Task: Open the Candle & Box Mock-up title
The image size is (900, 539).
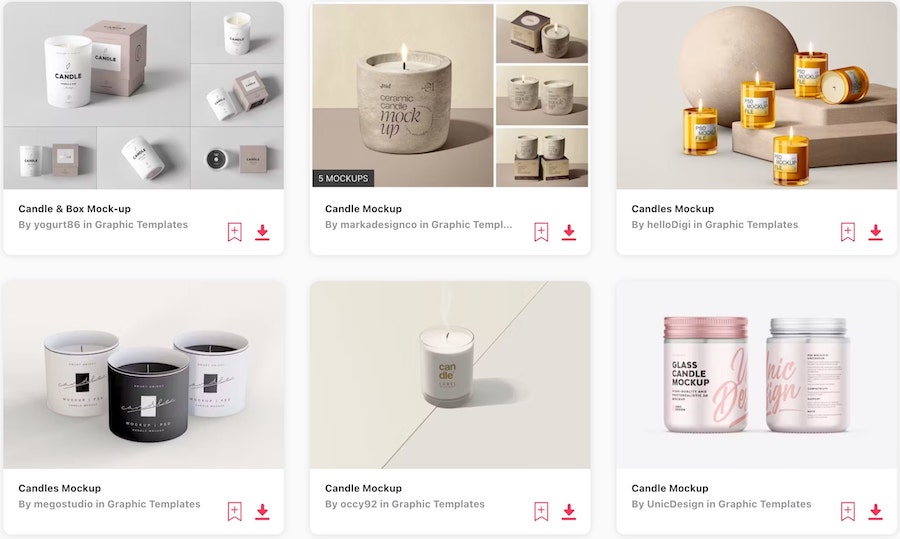Action: 75,209
